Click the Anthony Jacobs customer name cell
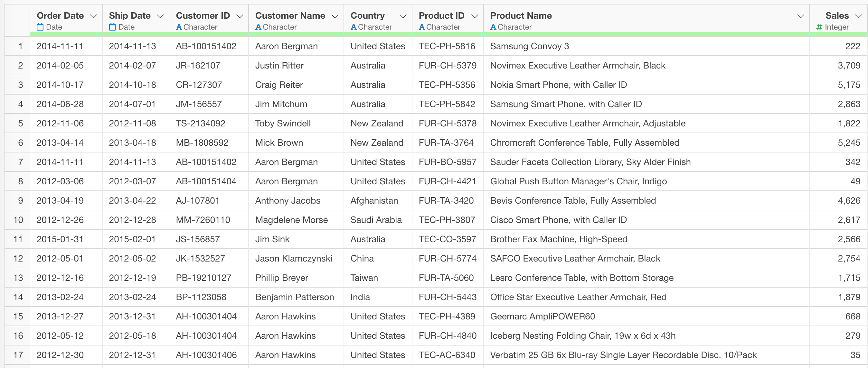868x368 pixels. [288, 201]
